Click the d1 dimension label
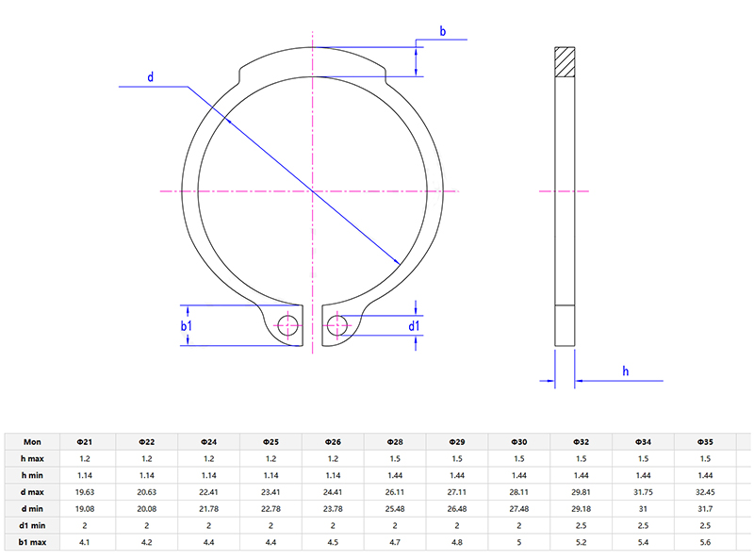754x560 pixels. click(x=416, y=324)
